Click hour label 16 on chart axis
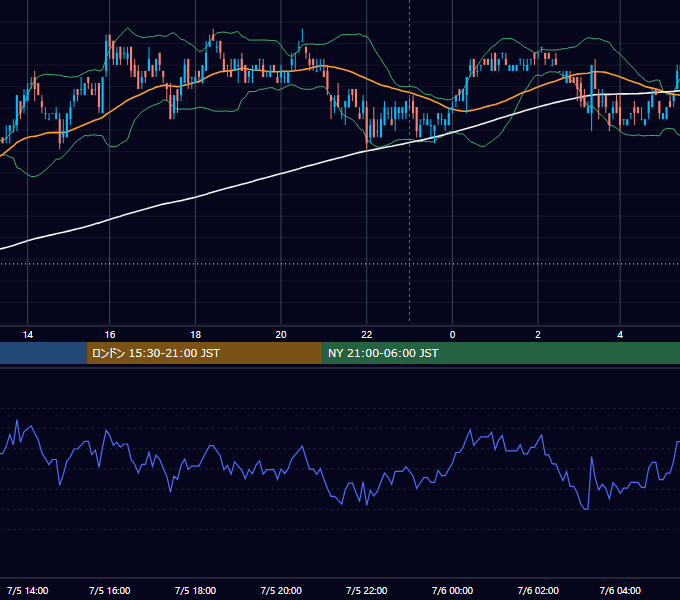This screenshot has height=600, width=680. tap(110, 335)
